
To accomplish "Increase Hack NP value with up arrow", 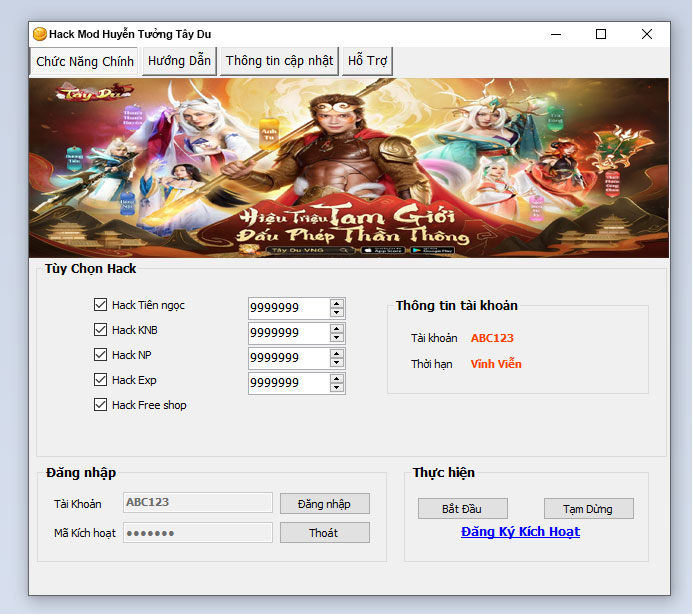I will pyautogui.click(x=337, y=354).
